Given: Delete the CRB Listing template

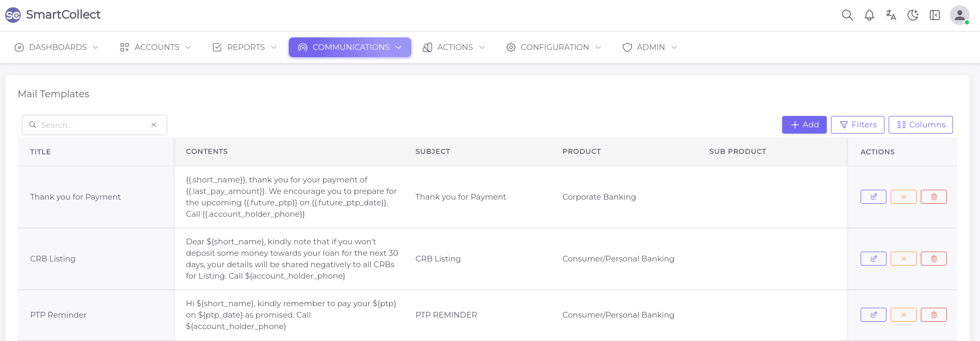Looking at the screenshot, I should coord(933,259).
